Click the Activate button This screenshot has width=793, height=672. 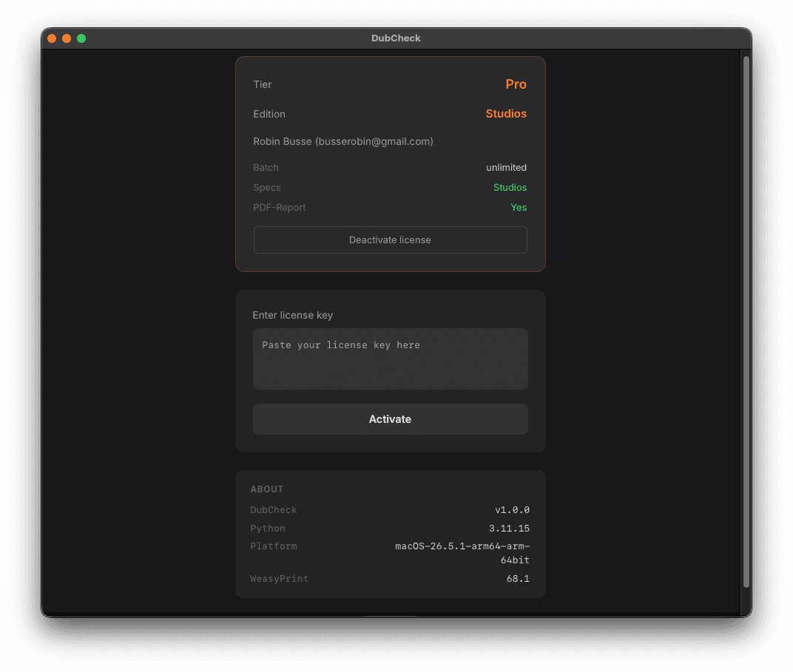[390, 419]
